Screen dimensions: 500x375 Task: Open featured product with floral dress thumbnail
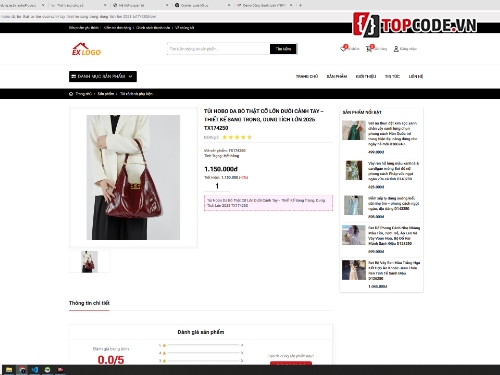pos(354,170)
